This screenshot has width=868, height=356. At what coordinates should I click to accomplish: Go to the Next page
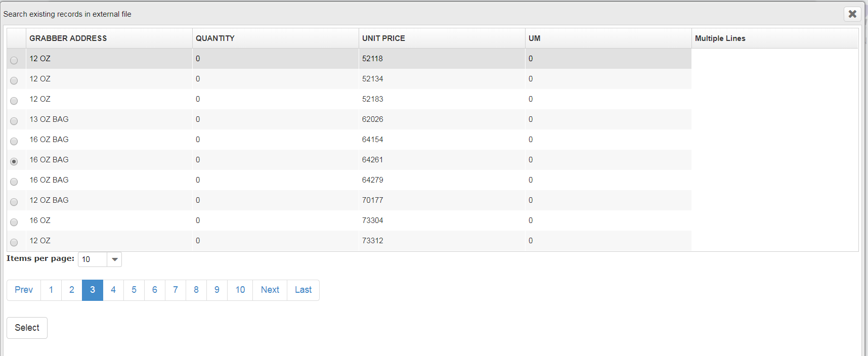270,290
